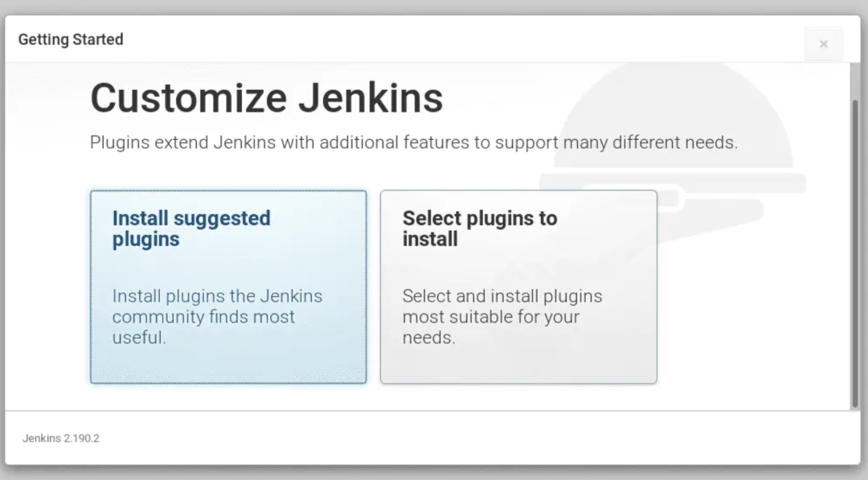Click the word "needs." in the select plugins card
868x480 pixels.
tap(429, 337)
